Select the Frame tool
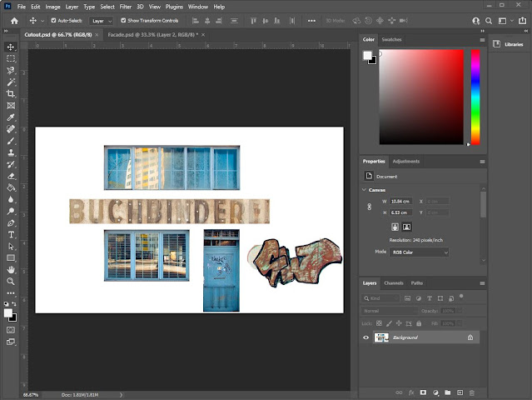This screenshot has height=400, width=532. pyautogui.click(x=11, y=106)
